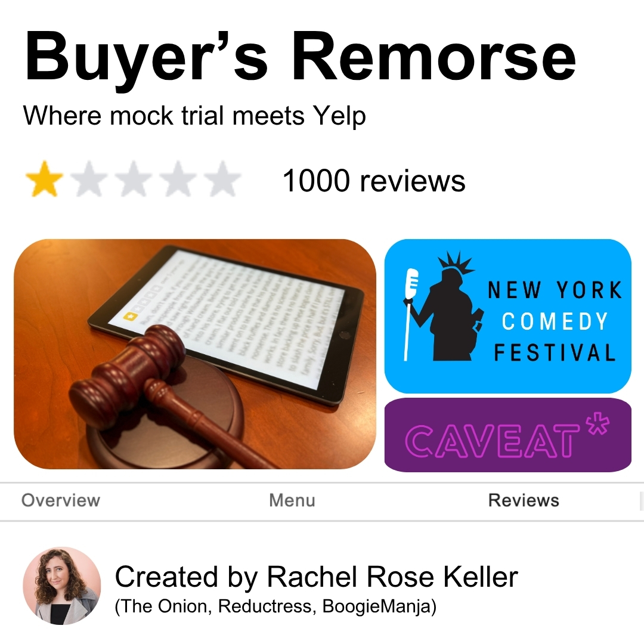Open the Overview tab

(61, 500)
